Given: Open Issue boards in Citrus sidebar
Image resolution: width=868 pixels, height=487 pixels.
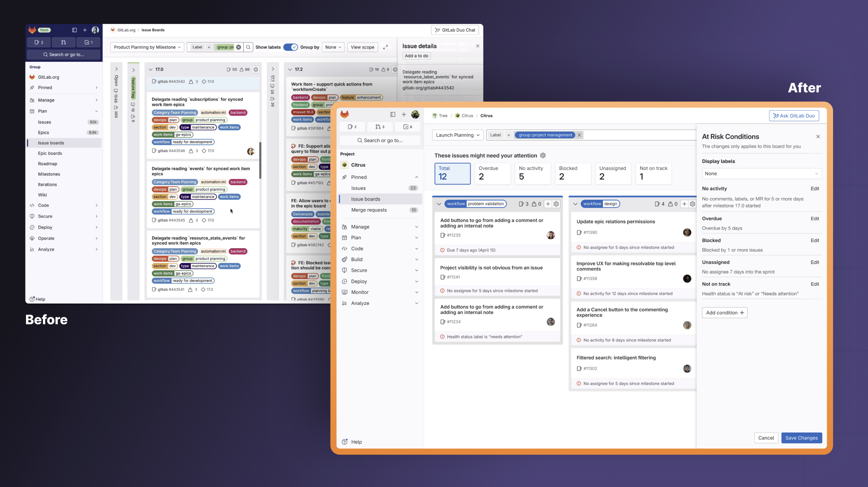Looking at the screenshot, I should 365,199.
